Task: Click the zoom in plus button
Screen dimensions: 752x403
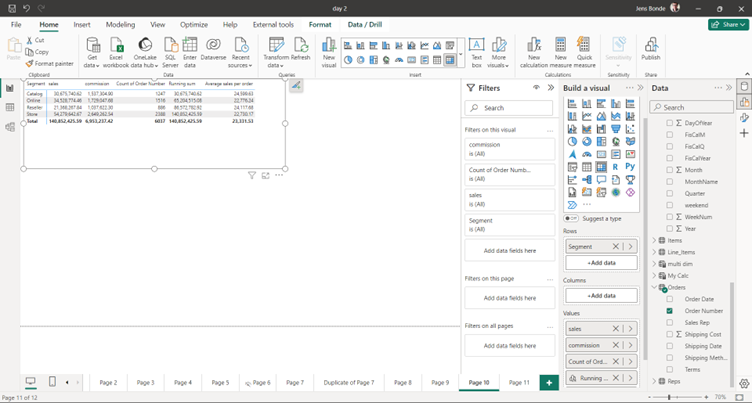Action: pyautogui.click(x=706, y=397)
